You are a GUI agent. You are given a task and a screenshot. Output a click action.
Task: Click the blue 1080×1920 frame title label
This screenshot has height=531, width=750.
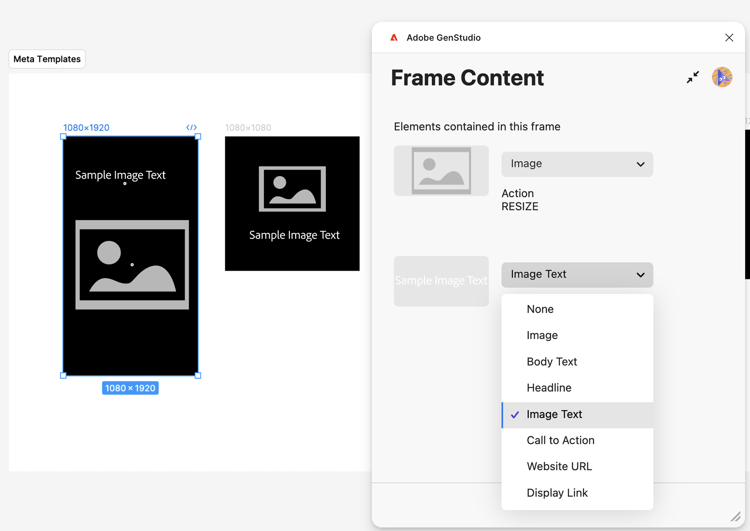[x=86, y=128]
